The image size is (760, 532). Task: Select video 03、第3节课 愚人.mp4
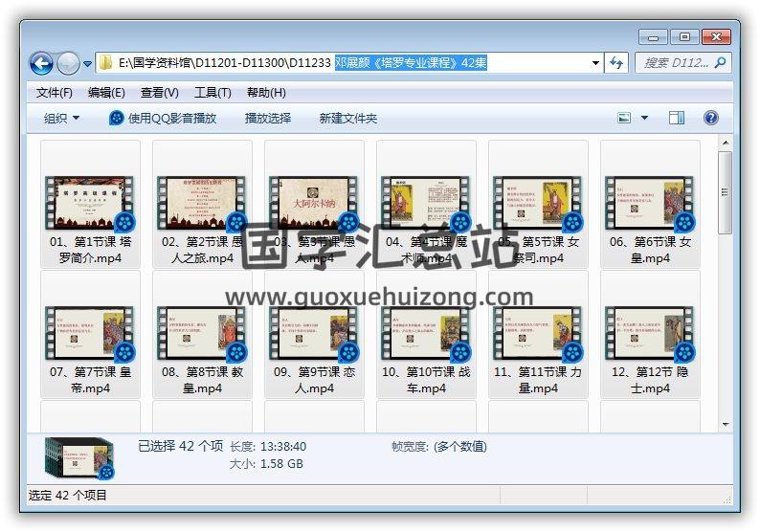tap(315, 205)
